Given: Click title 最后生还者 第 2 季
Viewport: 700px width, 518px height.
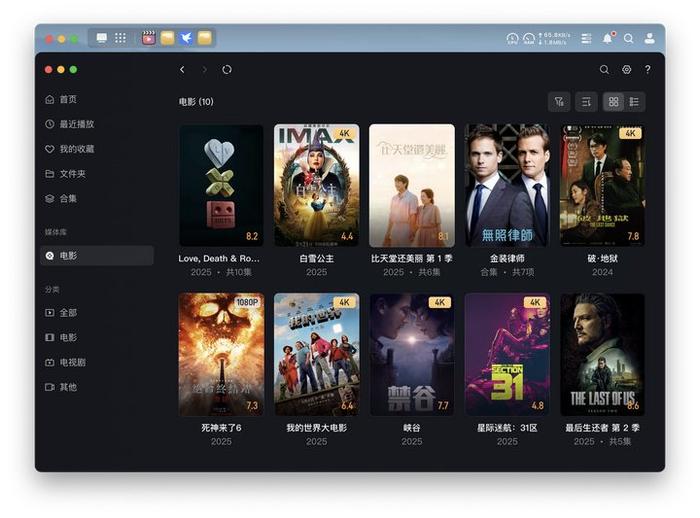Looking at the screenshot, I should click(602, 428).
